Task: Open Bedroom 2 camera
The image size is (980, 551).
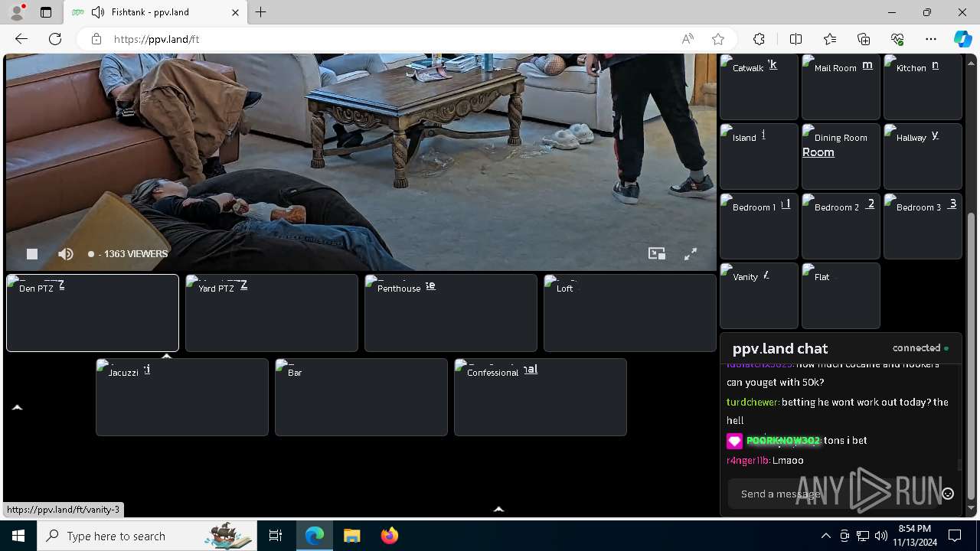Action: click(841, 226)
